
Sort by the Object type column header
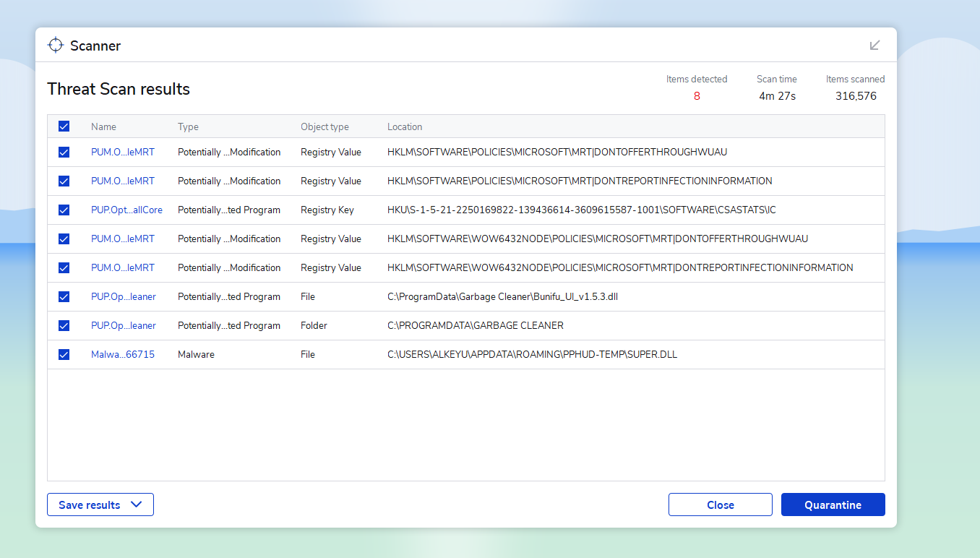(324, 126)
